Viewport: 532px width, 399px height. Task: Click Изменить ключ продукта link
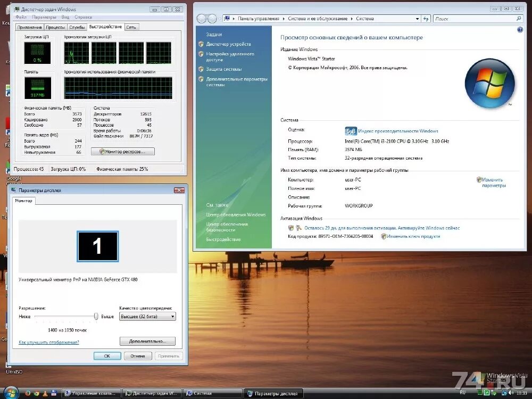click(x=413, y=237)
